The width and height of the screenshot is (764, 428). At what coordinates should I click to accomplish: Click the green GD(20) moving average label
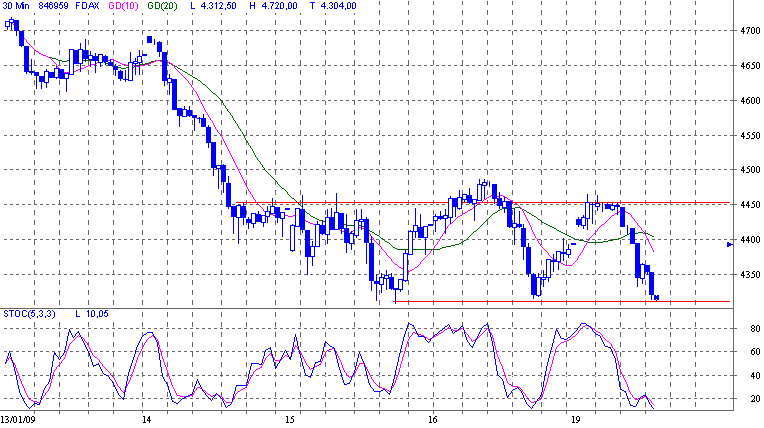coord(162,6)
